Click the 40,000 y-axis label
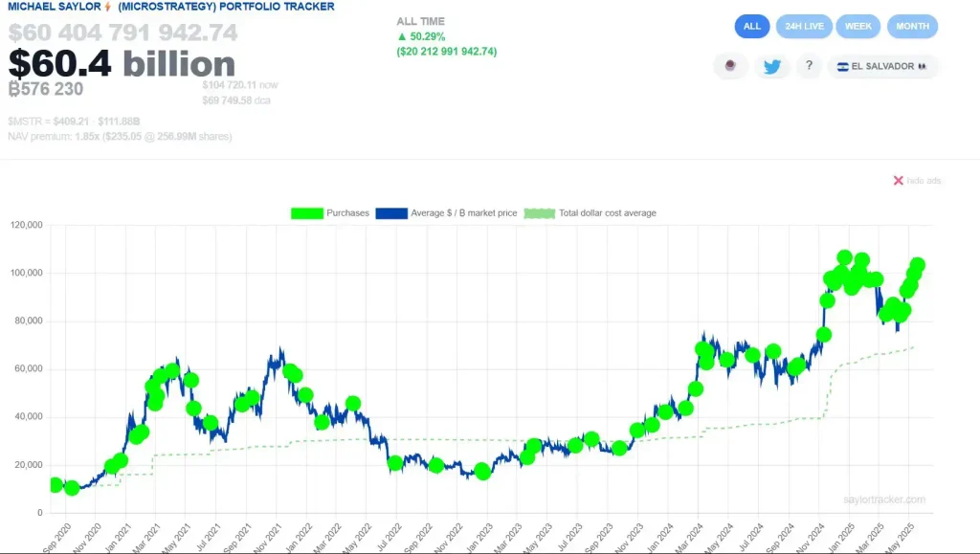This screenshot has height=554, width=980. click(28, 416)
